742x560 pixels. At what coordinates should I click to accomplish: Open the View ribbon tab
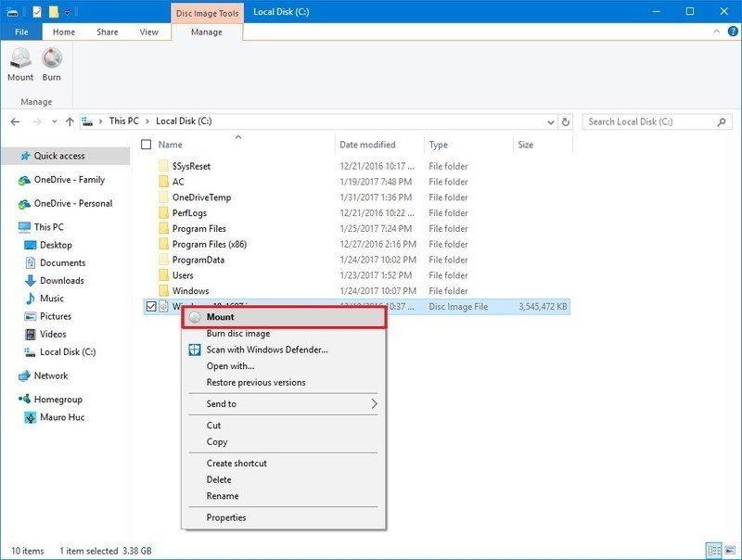pyautogui.click(x=148, y=32)
